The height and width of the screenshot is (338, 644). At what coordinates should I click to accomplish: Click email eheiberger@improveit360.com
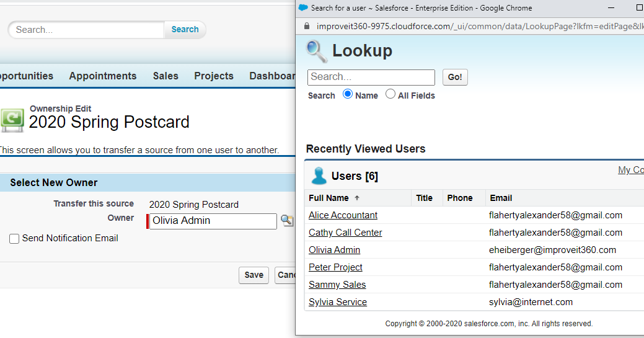point(552,249)
